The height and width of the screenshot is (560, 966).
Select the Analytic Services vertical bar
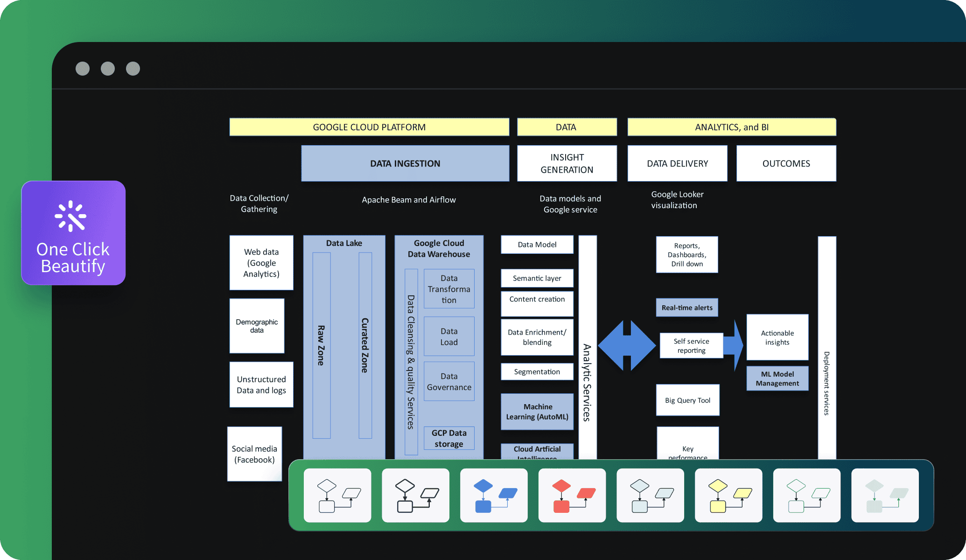tap(588, 347)
